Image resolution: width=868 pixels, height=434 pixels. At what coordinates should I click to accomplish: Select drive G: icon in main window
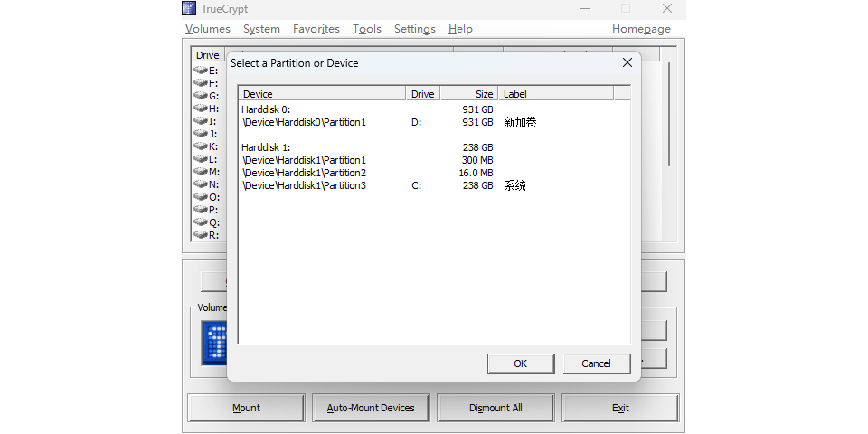pos(200,96)
